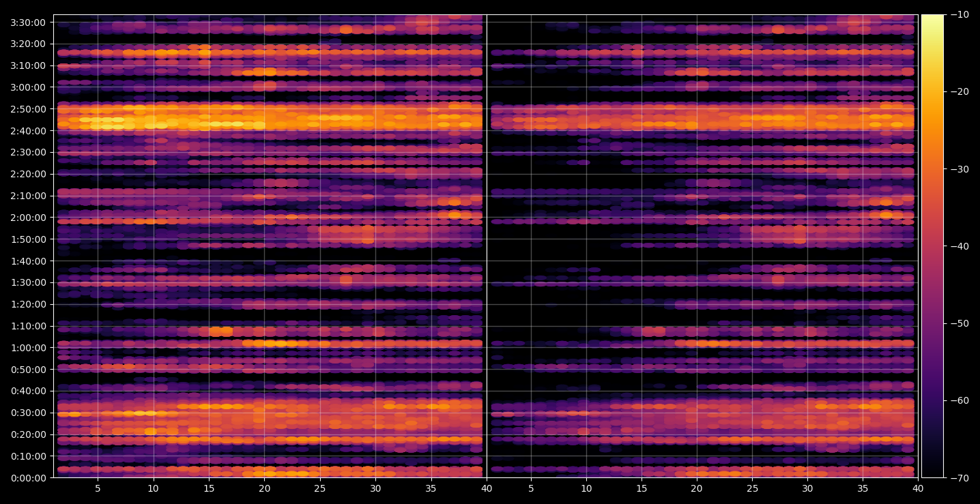This screenshot has height=504, width=980.
Task: Select the 0:20:00 tick label
Action: 29,434
